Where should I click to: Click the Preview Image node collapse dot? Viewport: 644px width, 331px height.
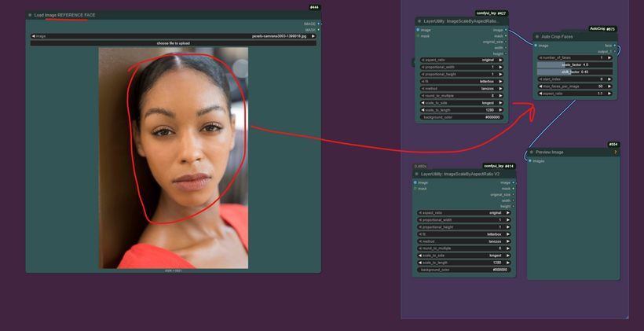point(531,152)
